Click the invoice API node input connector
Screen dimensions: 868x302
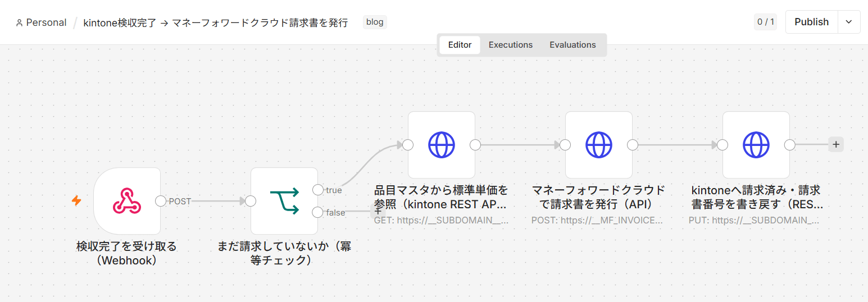tap(565, 145)
